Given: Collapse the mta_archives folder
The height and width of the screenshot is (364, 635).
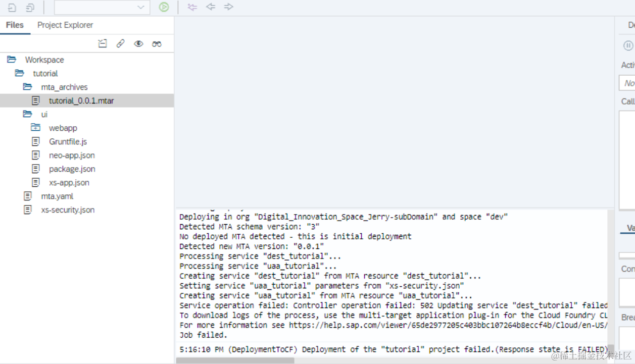Looking at the screenshot, I should (x=27, y=87).
